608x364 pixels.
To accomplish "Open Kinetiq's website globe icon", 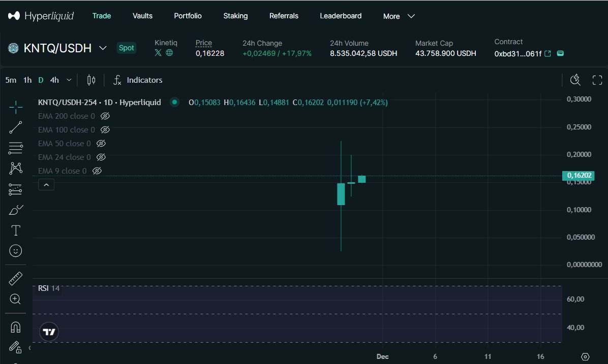I will click(x=169, y=53).
